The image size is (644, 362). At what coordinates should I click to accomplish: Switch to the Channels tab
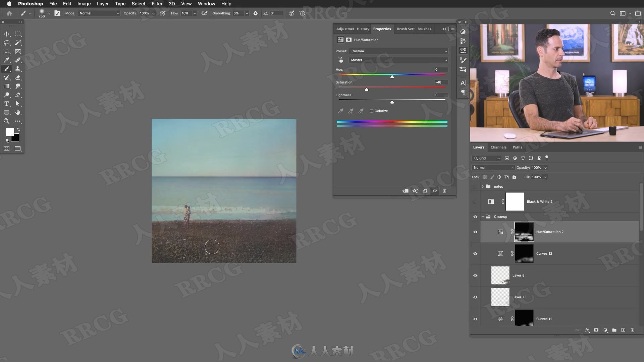(498, 147)
